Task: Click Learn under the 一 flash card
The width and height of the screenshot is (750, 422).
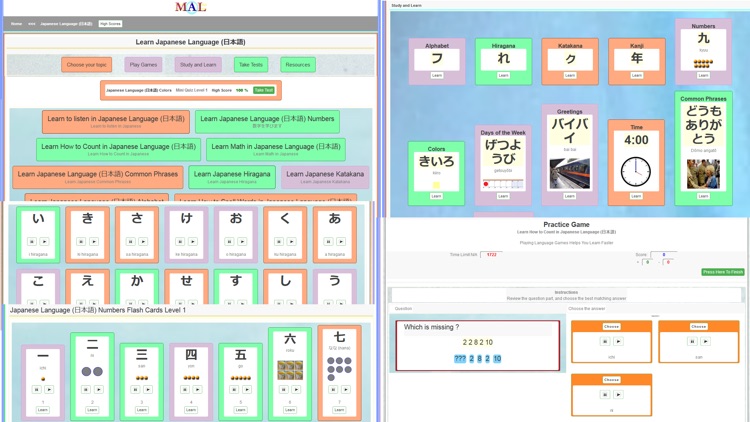Action: [x=43, y=410]
